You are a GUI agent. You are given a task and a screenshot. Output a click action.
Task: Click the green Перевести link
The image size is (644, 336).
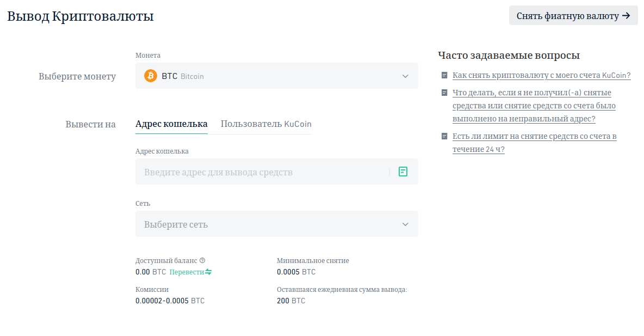[187, 272]
